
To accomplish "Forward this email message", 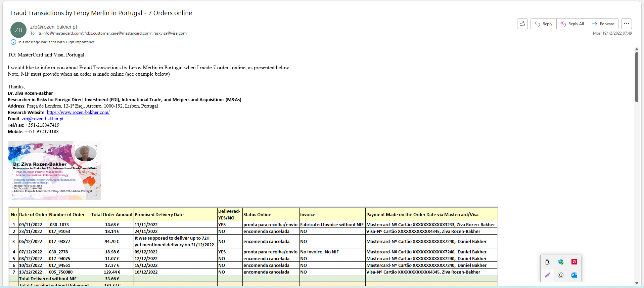I will click(603, 24).
